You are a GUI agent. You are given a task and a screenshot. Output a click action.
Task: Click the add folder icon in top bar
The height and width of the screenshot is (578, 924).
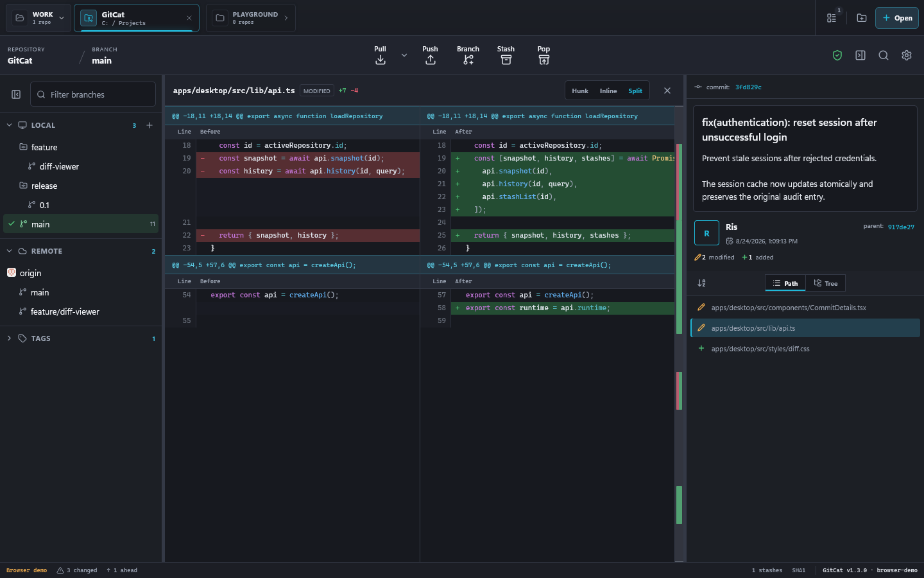point(862,18)
